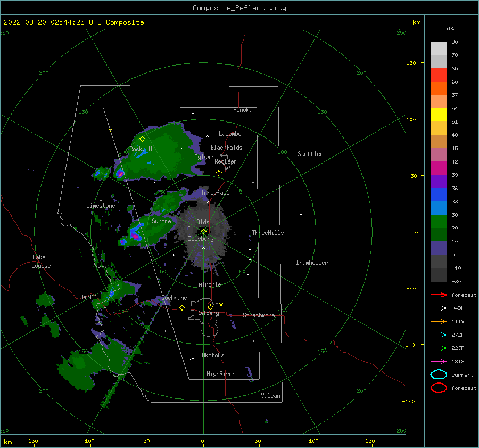The height and width of the screenshot is (448, 479).
Task: Click the Banff label
Action: pyautogui.click(x=88, y=297)
